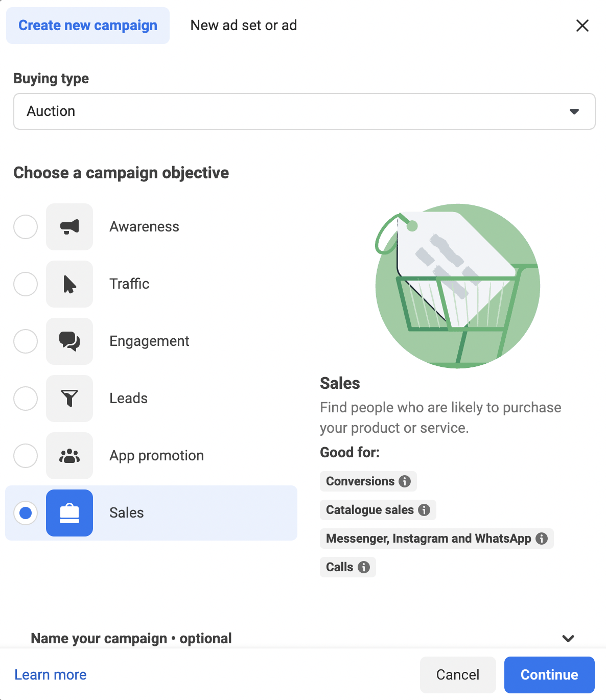Screen dimensions: 606x700
Task: Select the Awareness megaphone icon
Action: click(x=69, y=227)
